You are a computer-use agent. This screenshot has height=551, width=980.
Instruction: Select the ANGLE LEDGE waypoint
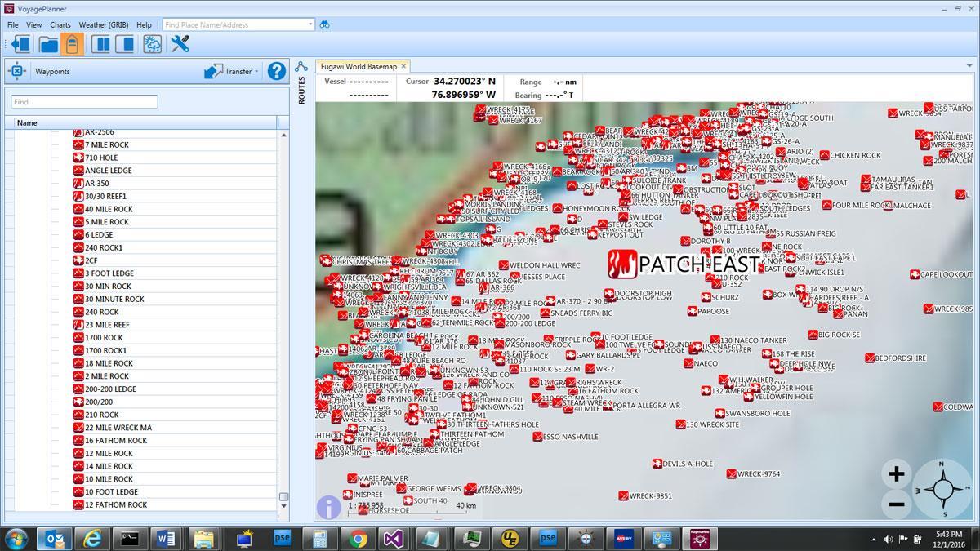(x=108, y=171)
